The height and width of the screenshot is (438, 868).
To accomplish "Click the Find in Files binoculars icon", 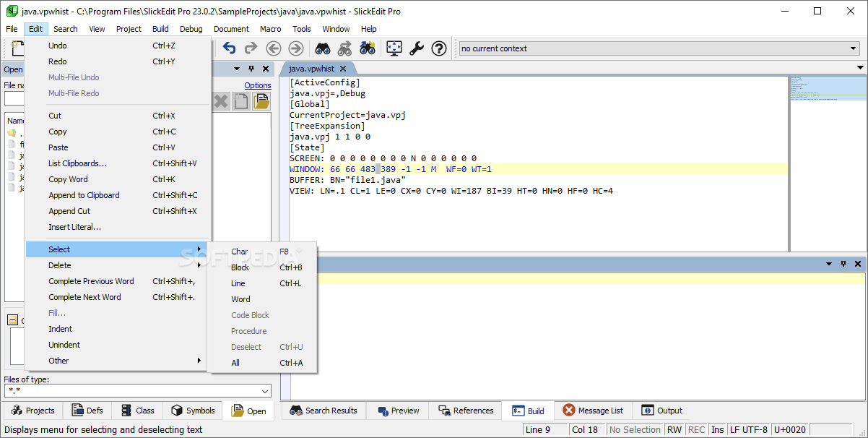I will coord(367,48).
